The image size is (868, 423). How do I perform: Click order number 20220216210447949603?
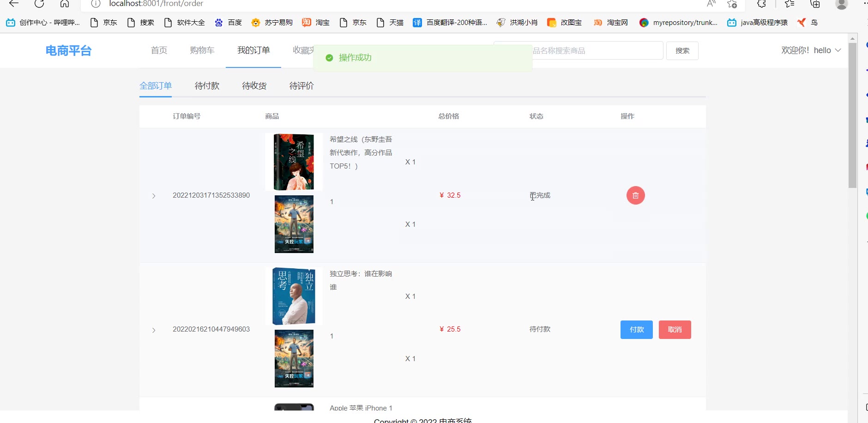(211, 329)
